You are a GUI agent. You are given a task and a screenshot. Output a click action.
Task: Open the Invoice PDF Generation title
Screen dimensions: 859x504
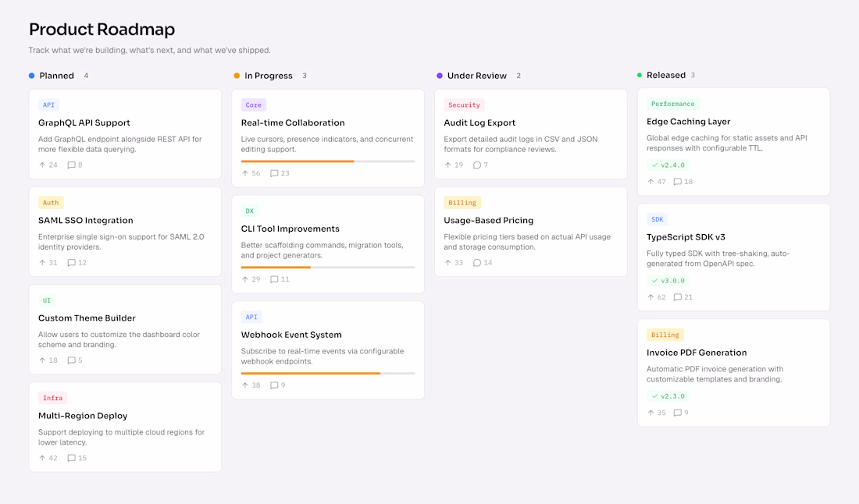coord(697,353)
